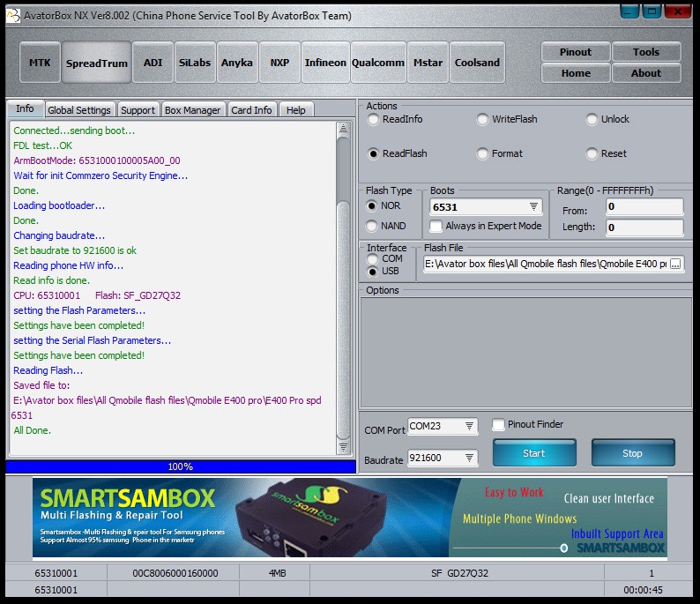Select the Coolsand platform button

click(x=477, y=63)
